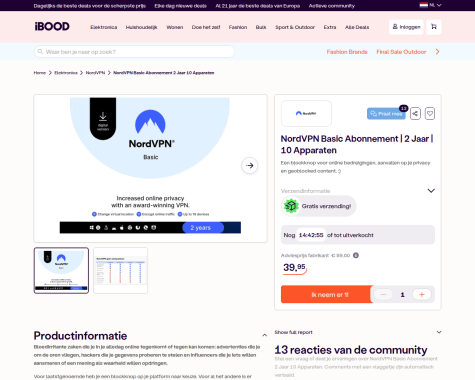Click the 13 reacties van de community heading
The image size is (475, 380).
click(x=351, y=350)
